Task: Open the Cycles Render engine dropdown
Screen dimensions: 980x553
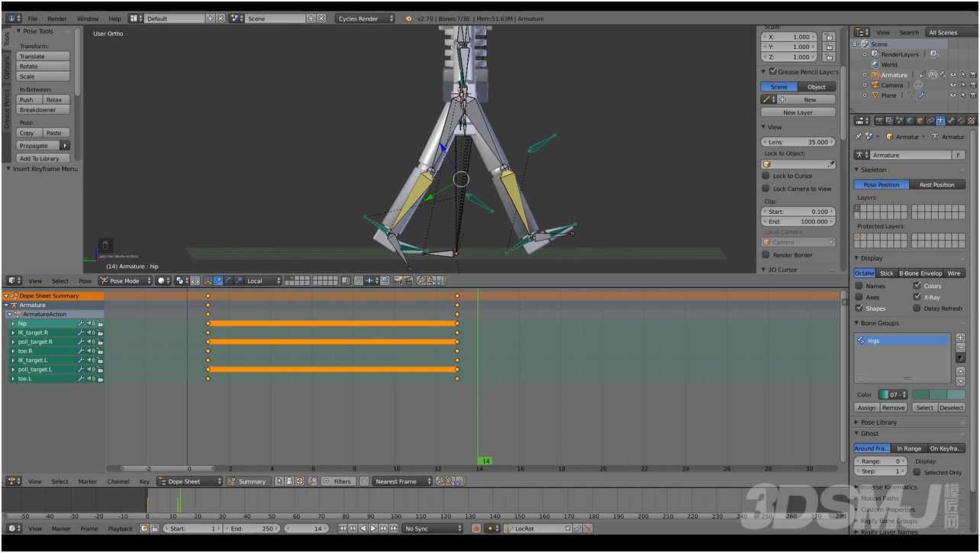Action: 366,18
